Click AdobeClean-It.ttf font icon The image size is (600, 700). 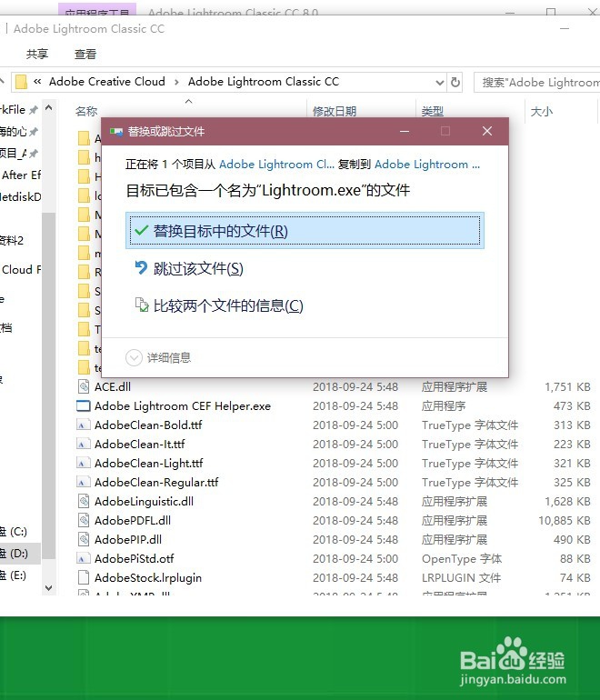point(84,445)
